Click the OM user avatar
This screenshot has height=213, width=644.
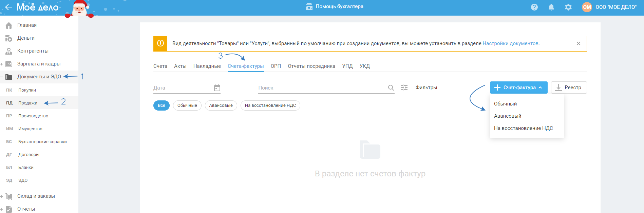587,7
